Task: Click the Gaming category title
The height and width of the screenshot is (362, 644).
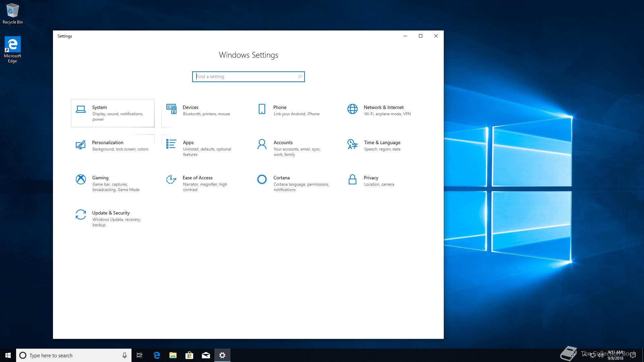Action: (100, 178)
